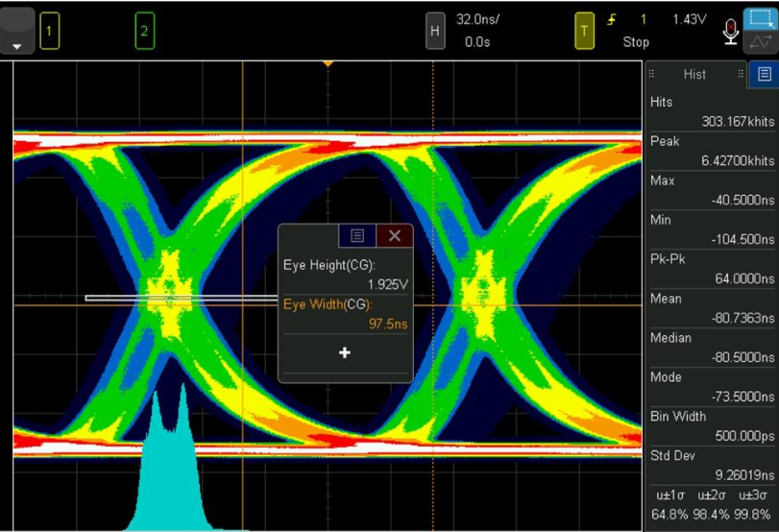Toggle channel 2 display

[144, 31]
